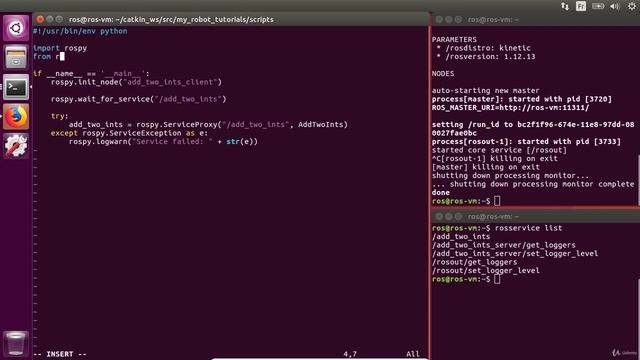Click the '-- INSERT --' mode indicator
Image resolution: width=640 pixels, height=360 pixels.
60,354
